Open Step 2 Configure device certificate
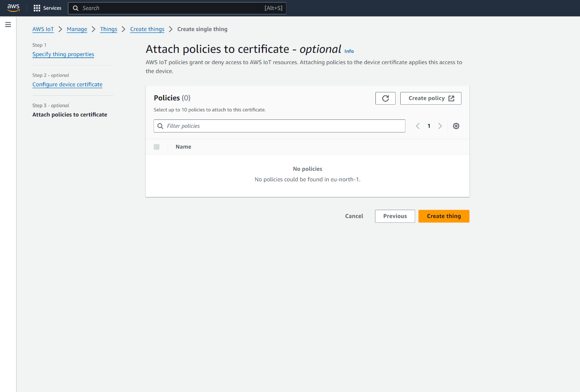Viewport: 580px width, 392px height. (x=67, y=85)
